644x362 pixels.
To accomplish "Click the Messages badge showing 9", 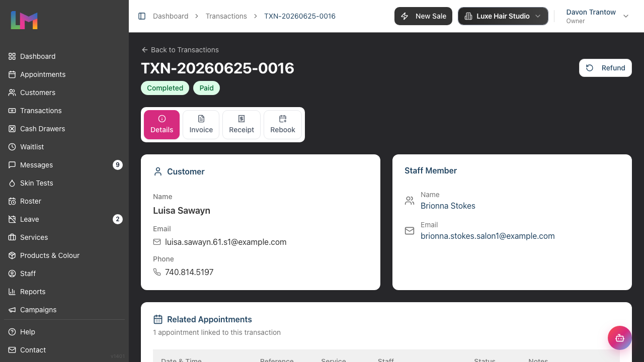I will click(x=118, y=165).
